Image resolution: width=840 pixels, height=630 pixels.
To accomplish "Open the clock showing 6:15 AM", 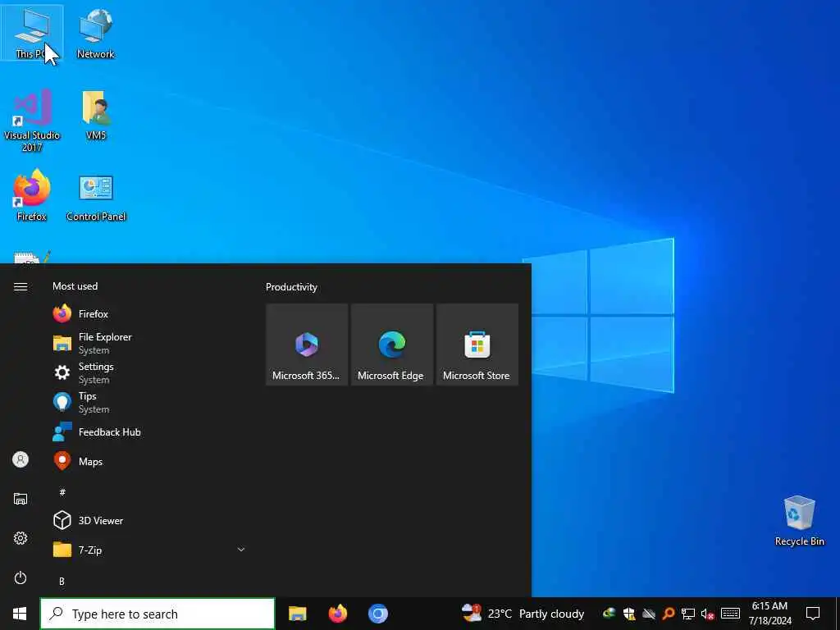I will pyautogui.click(x=769, y=614).
